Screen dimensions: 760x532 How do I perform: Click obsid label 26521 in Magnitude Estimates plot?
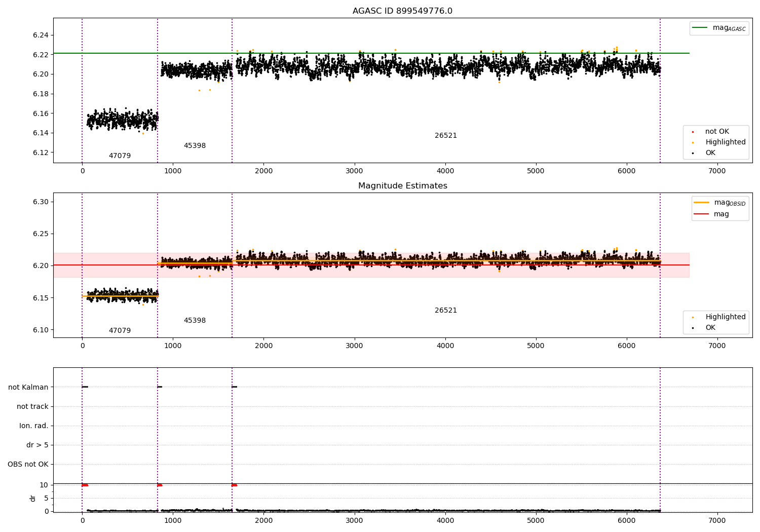click(446, 311)
